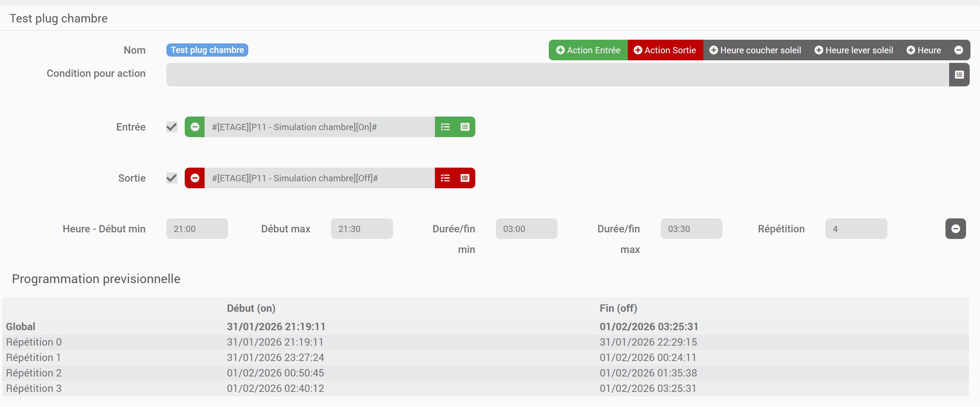
Task: Add an Action Entrée
Action: pyautogui.click(x=588, y=50)
